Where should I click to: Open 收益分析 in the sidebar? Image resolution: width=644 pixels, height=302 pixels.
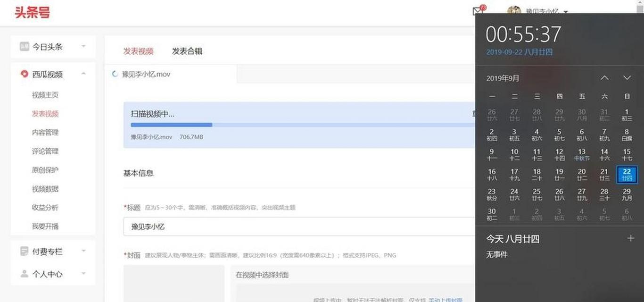pyautogui.click(x=45, y=208)
